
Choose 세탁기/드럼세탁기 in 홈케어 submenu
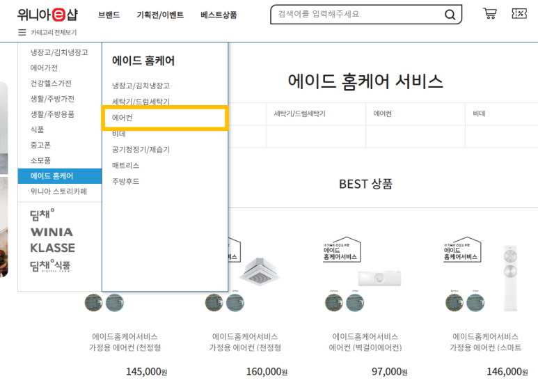click(141, 102)
